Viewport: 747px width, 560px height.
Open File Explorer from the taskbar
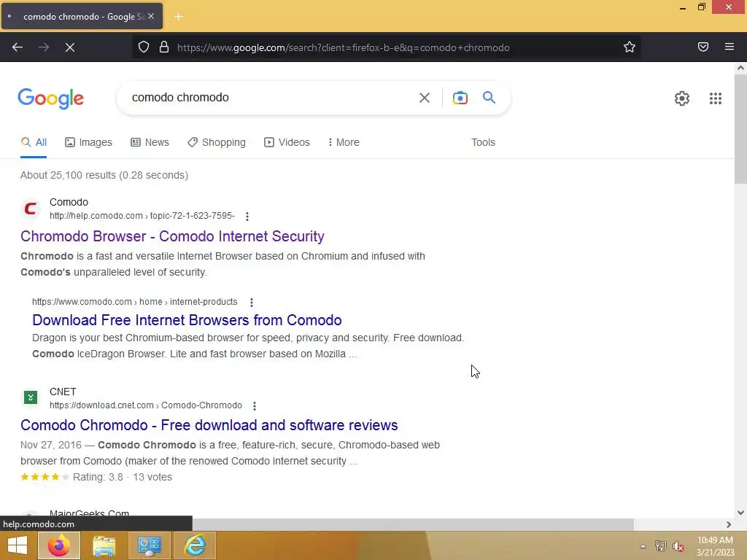click(x=104, y=545)
